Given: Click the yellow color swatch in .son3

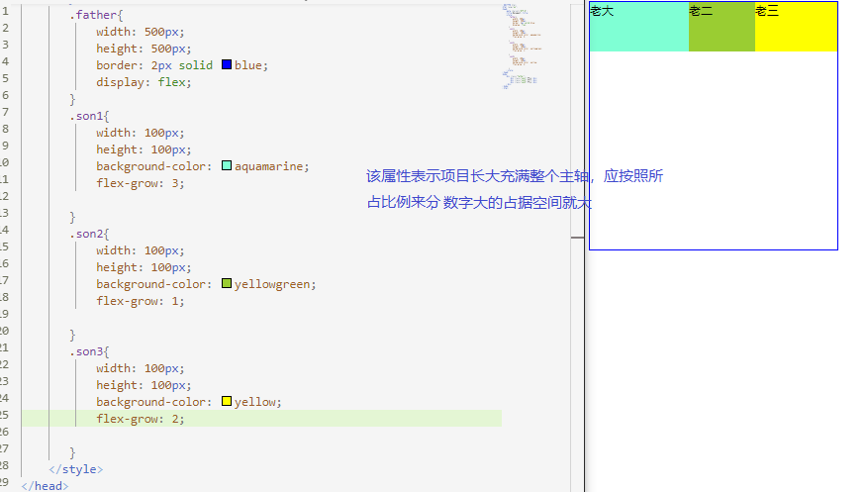Looking at the screenshot, I should coord(227,401).
